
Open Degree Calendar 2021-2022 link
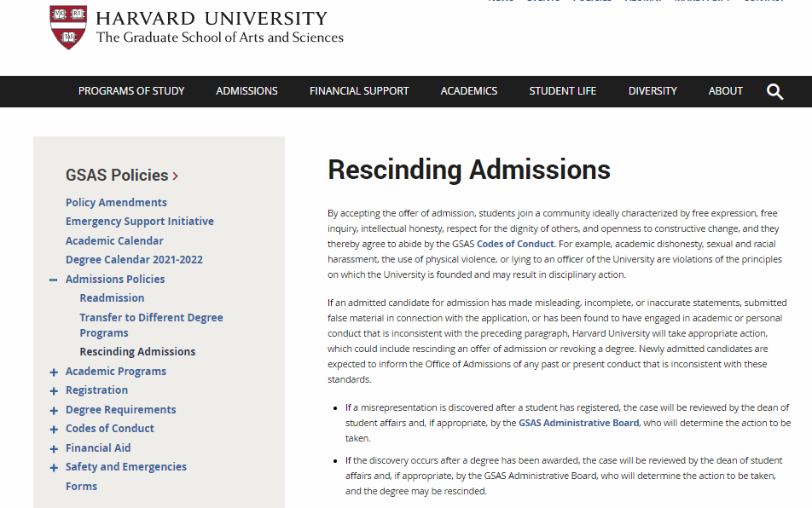(134, 260)
